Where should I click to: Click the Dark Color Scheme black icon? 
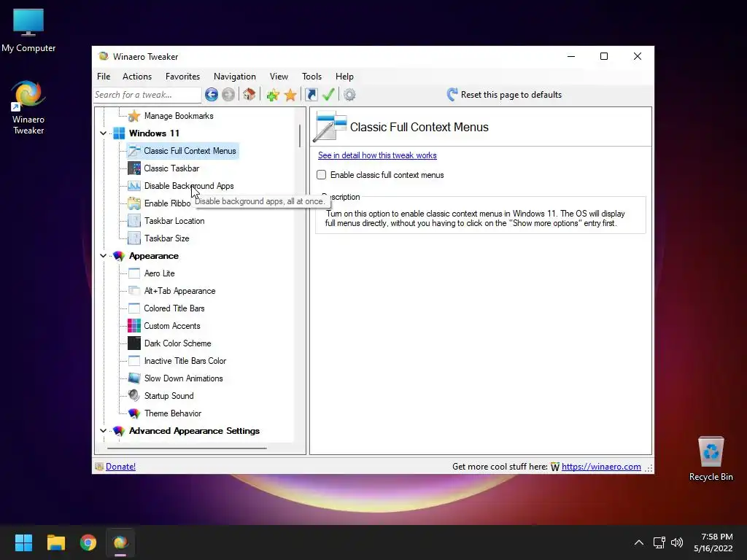134,343
